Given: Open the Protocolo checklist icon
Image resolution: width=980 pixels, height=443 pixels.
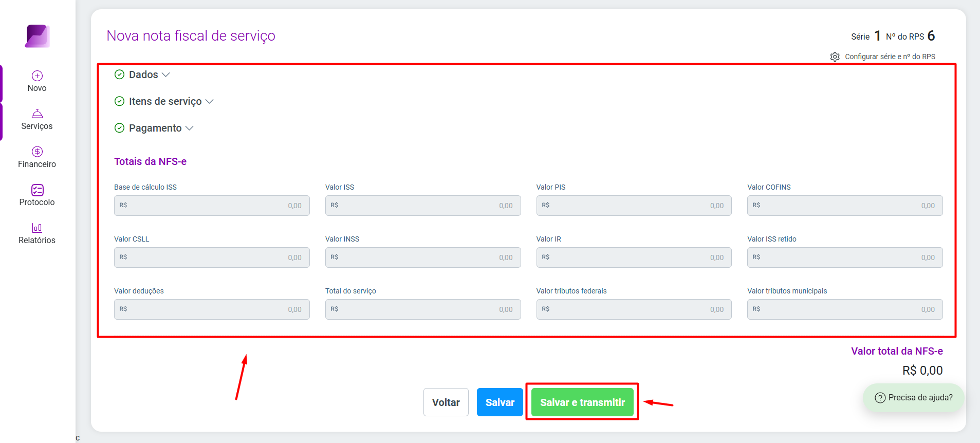Looking at the screenshot, I should [37, 190].
